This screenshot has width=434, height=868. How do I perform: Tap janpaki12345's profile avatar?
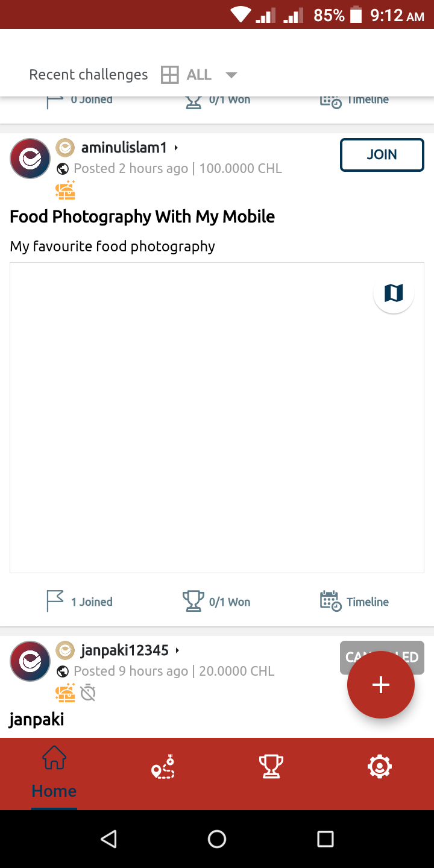(30, 661)
